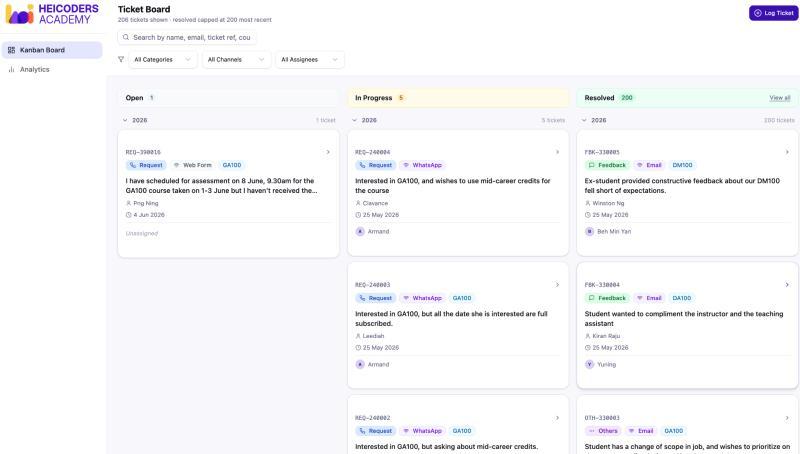Click the Armand avatar on REQ-240003

coord(360,364)
